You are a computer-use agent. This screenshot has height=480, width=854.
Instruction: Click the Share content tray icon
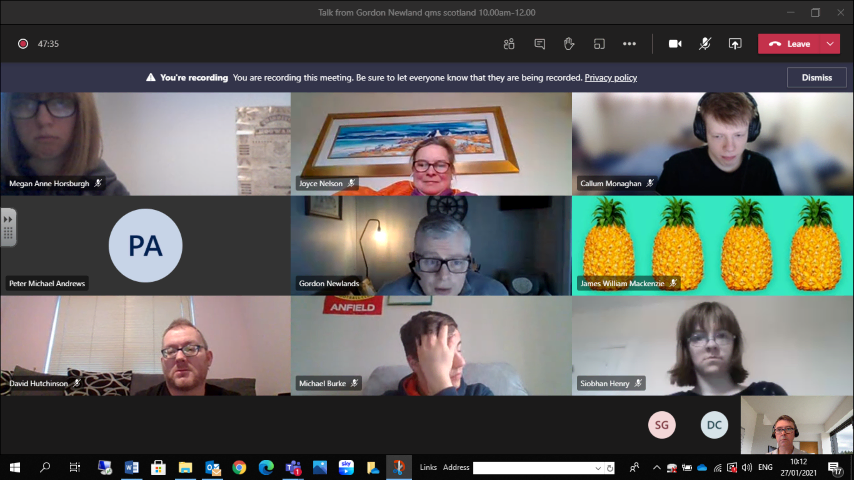tap(735, 44)
